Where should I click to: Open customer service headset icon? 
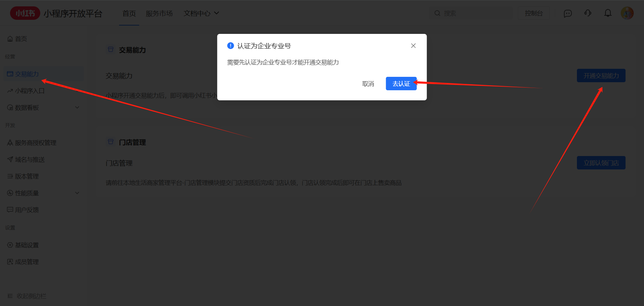point(588,13)
